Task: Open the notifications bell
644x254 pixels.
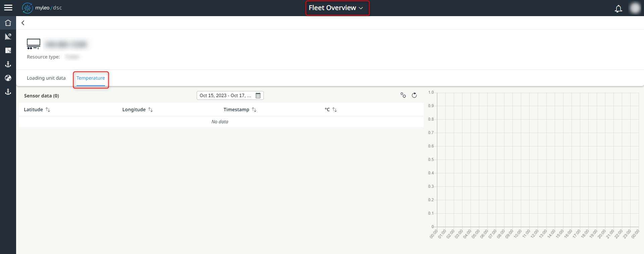Action: tap(618, 8)
